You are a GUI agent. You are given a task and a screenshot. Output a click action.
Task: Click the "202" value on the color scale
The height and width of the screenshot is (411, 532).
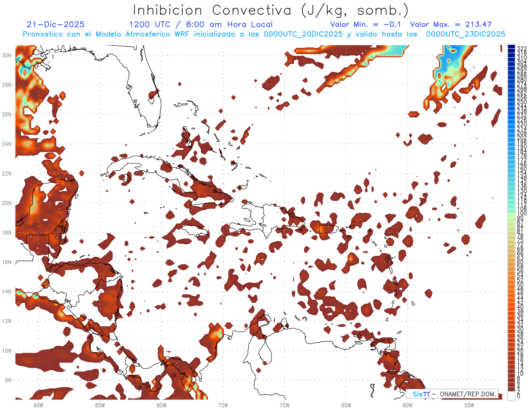522,137
